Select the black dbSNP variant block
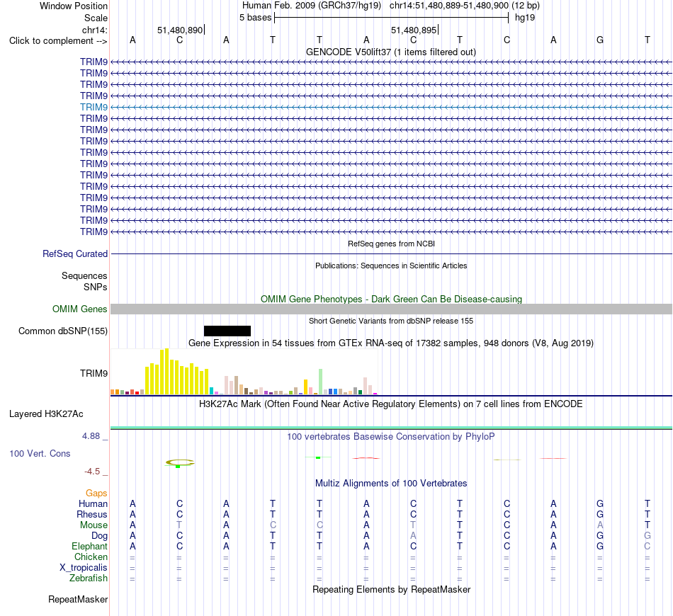Viewport: 673px width, 616px height. pos(227,331)
